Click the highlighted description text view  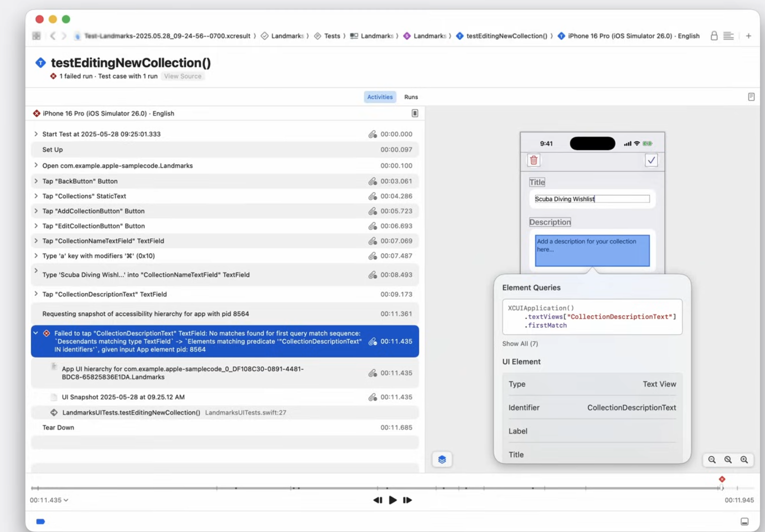click(592, 250)
